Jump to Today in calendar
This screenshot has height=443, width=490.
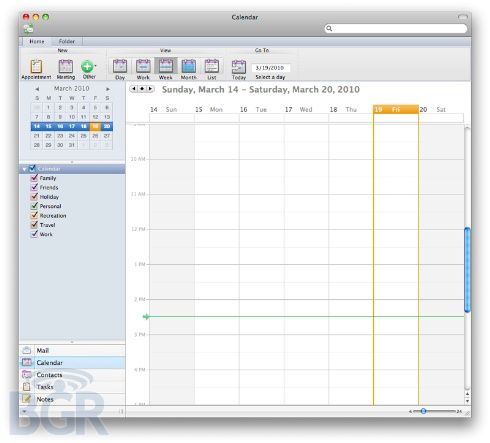click(x=239, y=70)
